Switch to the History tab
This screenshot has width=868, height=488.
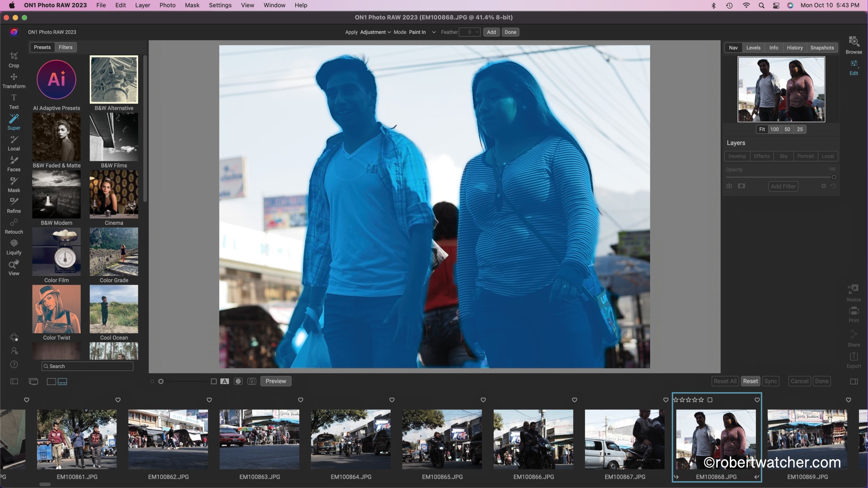(794, 48)
